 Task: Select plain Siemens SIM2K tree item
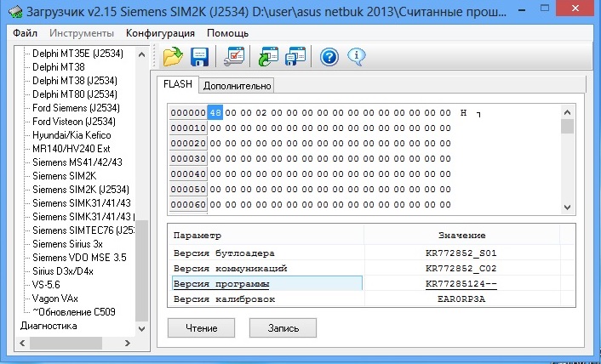tap(65, 176)
